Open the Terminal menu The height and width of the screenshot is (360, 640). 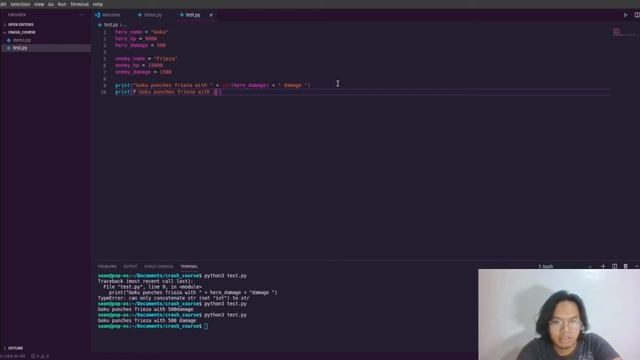79,4
